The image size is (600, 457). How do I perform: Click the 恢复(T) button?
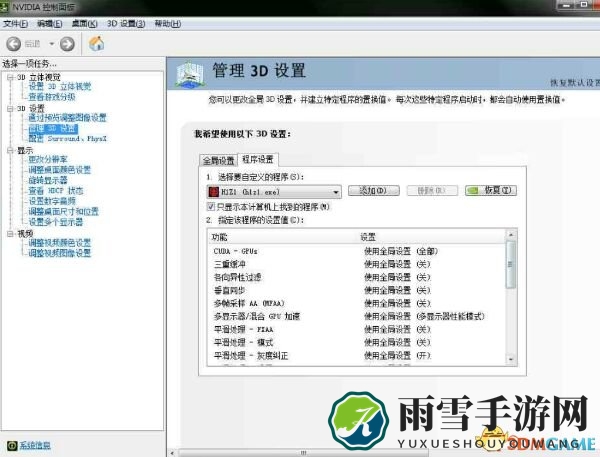click(x=491, y=190)
